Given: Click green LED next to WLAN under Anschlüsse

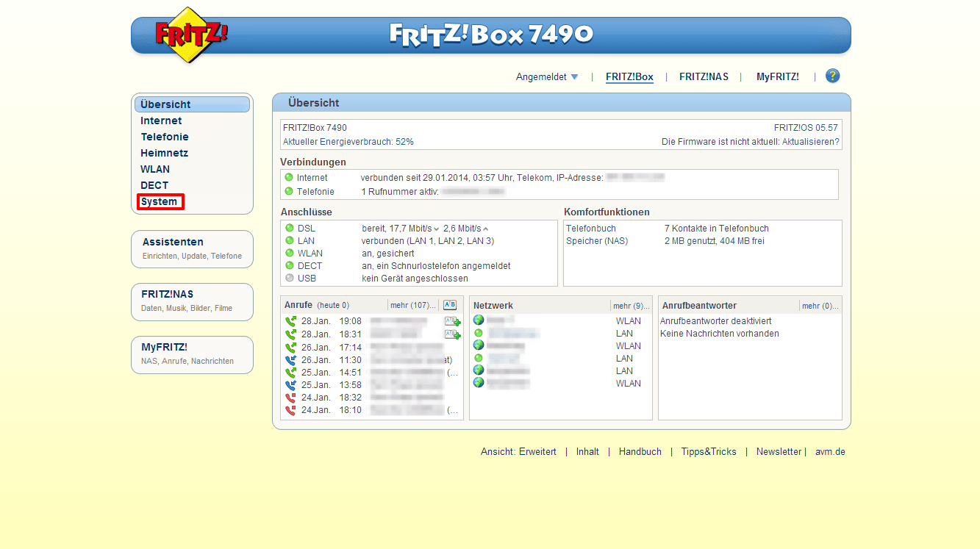Looking at the screenshot, I should click(290, 253).
